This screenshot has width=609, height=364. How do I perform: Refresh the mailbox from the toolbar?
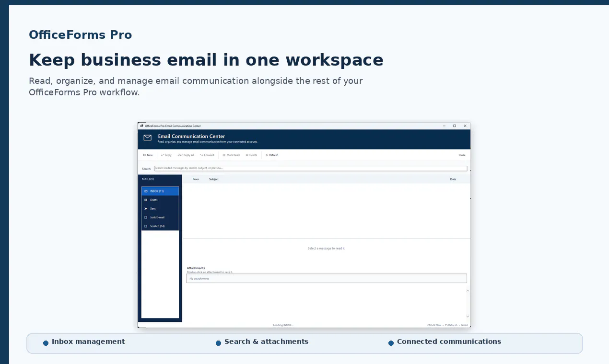272,155
